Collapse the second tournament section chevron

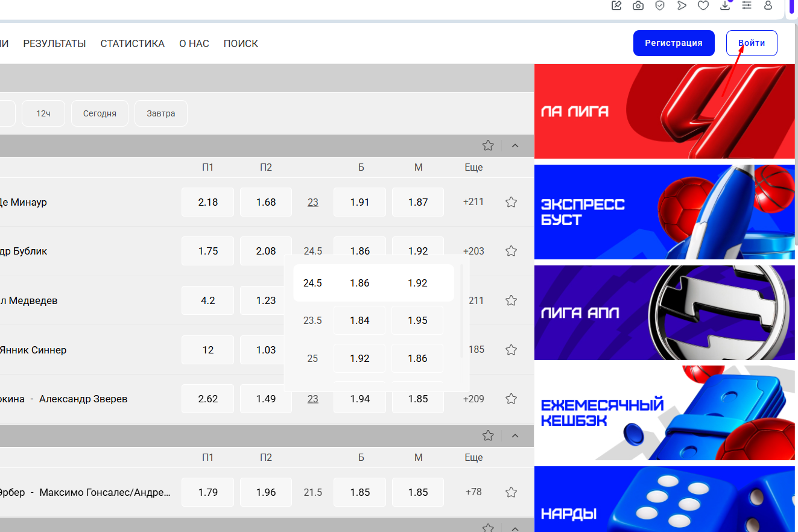(515, 435)
